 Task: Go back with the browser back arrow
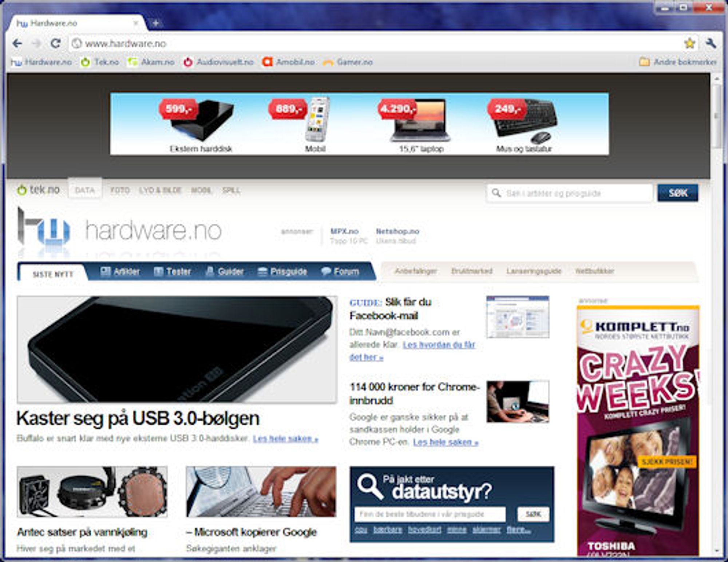pyautogui.click(x=17, y=44)
